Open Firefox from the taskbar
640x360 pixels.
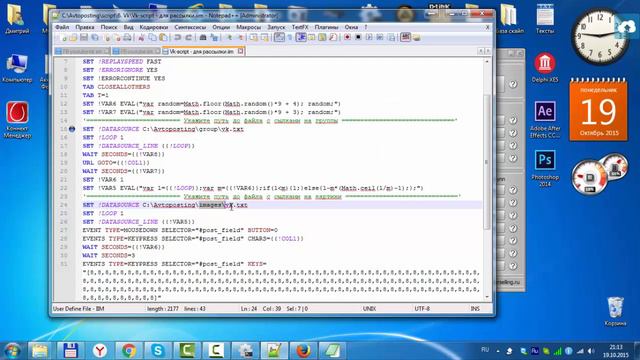pos(303,351)
